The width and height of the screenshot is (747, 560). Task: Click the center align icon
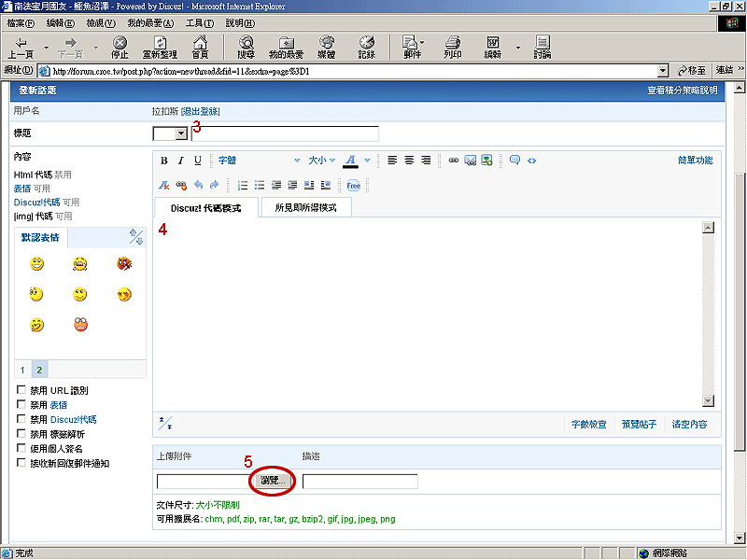coord(409,161)
